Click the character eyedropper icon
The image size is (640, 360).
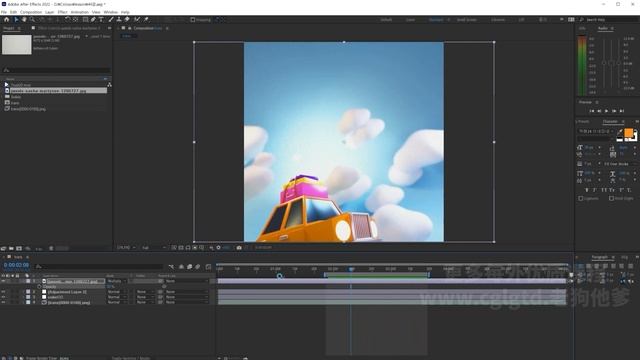pos(620,131)
